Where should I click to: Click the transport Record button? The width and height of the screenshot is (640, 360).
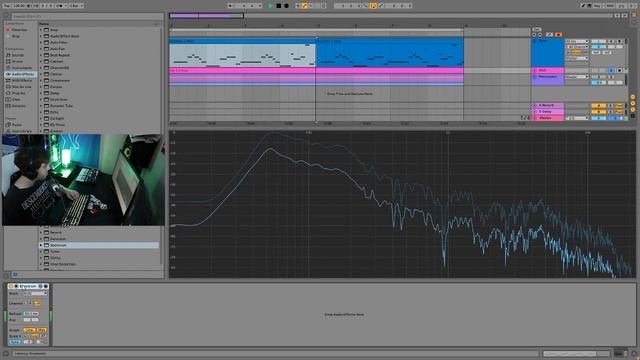(287, 6)
